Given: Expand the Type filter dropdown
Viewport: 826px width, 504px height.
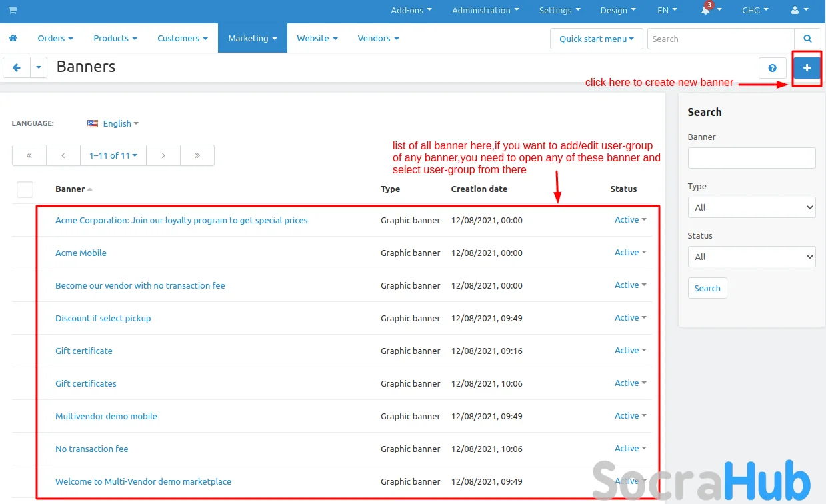Looking at the screenshot, I should tap(751, 207).
